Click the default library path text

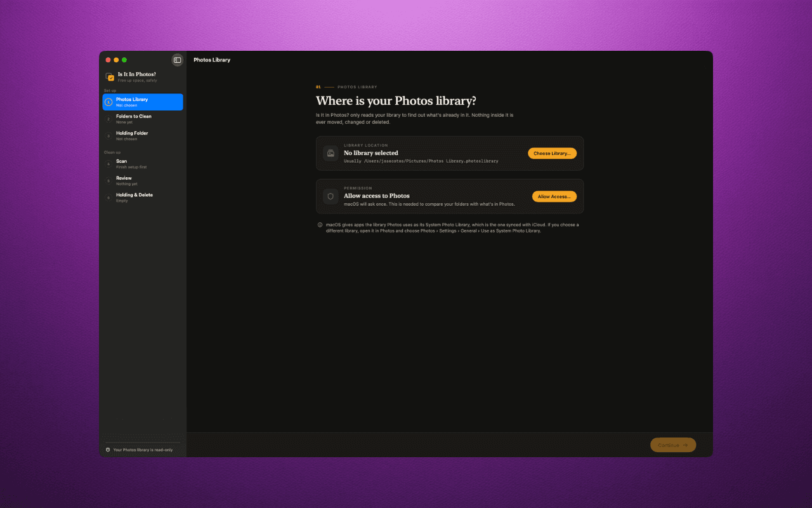[x=421, y=161]
